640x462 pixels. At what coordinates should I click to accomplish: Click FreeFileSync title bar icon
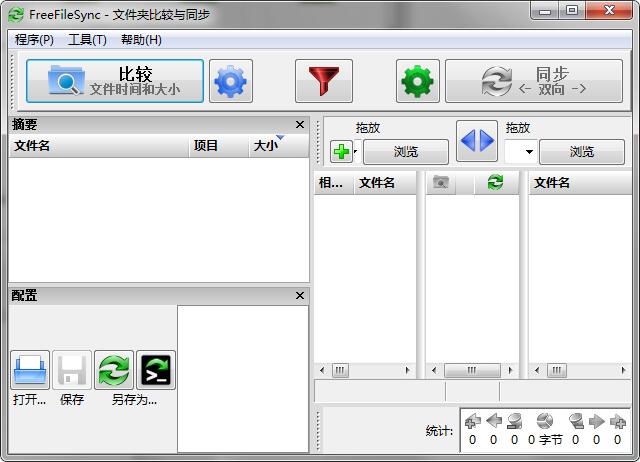click(x=16, y=15)
